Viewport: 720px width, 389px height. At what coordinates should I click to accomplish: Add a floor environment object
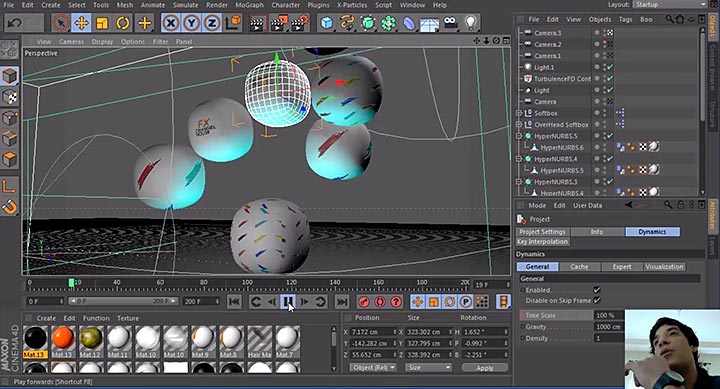click(x=430, y=23)
